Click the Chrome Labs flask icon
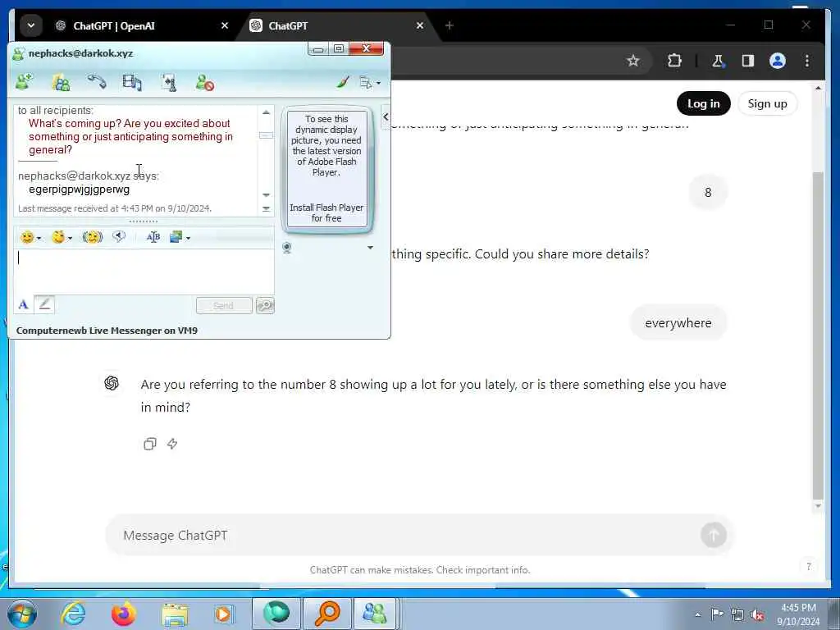This screenshot has width=840, height=630. pos(718,61)
